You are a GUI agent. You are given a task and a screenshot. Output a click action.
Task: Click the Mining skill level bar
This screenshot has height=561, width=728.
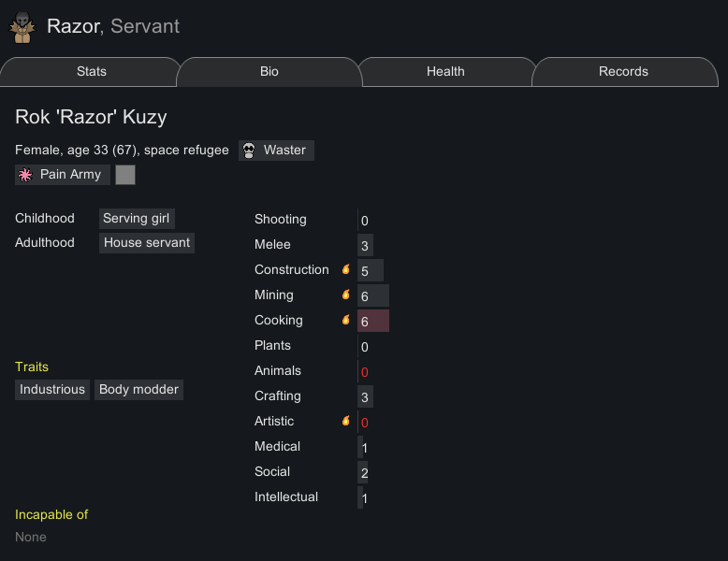click(373, 296)
